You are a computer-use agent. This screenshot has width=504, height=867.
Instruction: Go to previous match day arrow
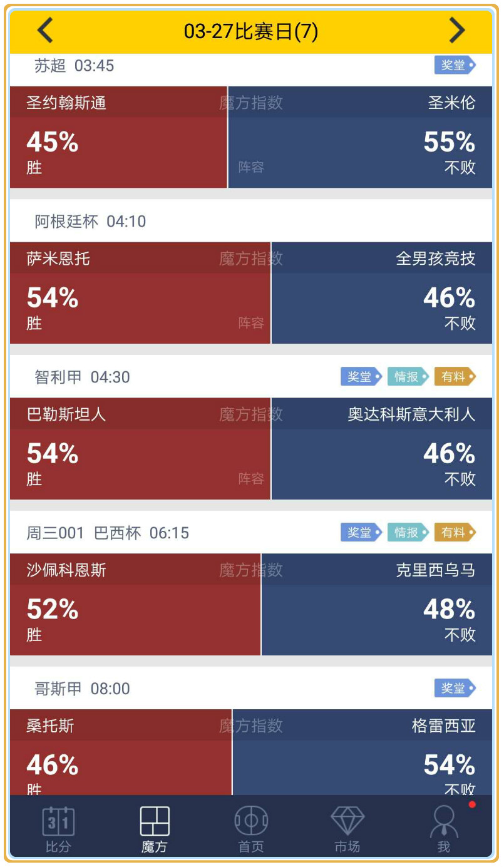tap(45, 30)
